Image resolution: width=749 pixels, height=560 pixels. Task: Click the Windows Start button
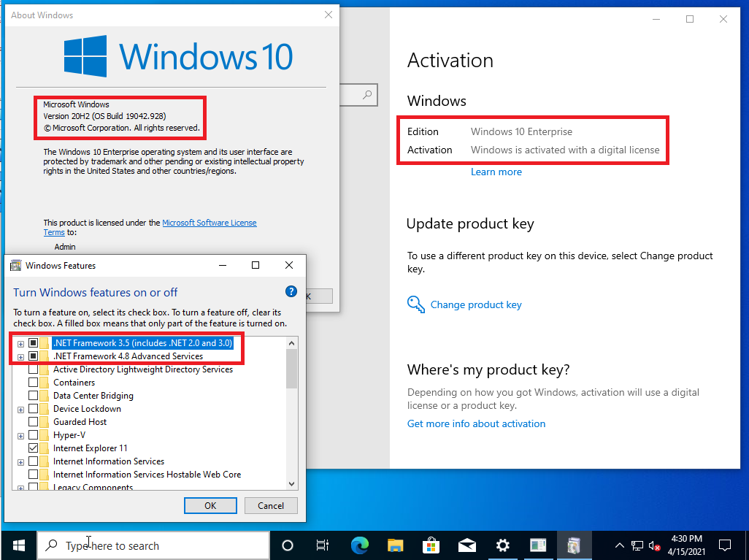tap(19, 545)
